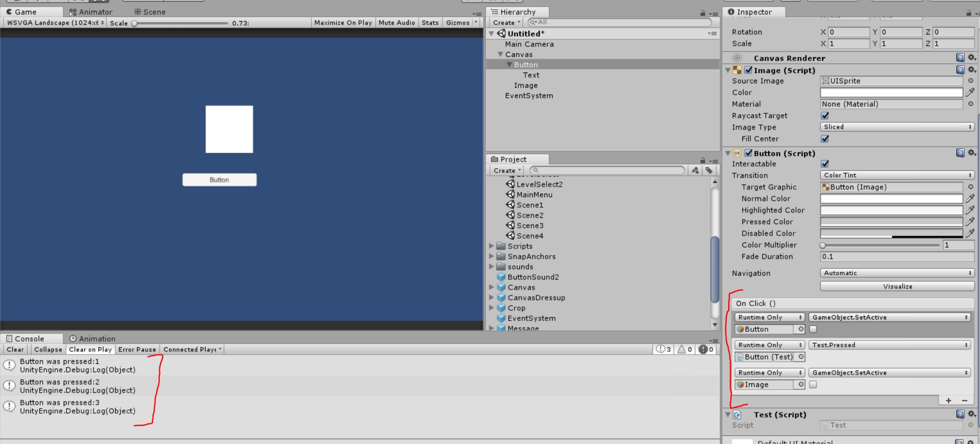Click the Visualize button
The image size is (980, 444).
[897, 287]
